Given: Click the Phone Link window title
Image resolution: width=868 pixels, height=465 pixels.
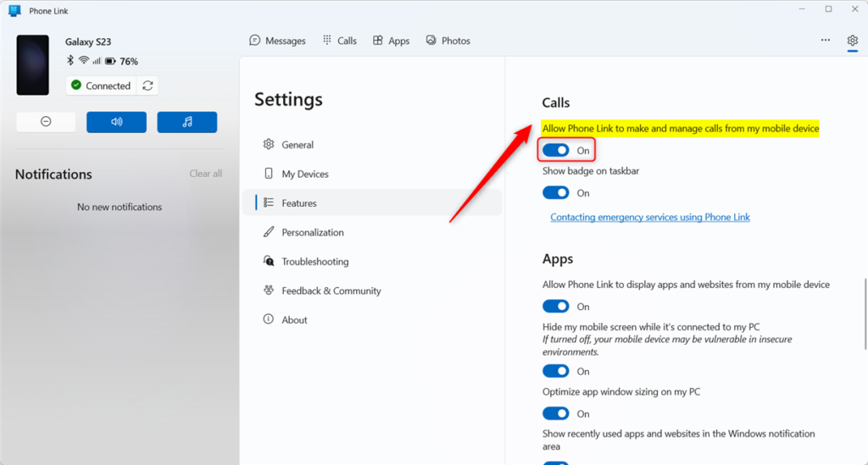Looking at the screenshot, I should click(x=48, y=11).
